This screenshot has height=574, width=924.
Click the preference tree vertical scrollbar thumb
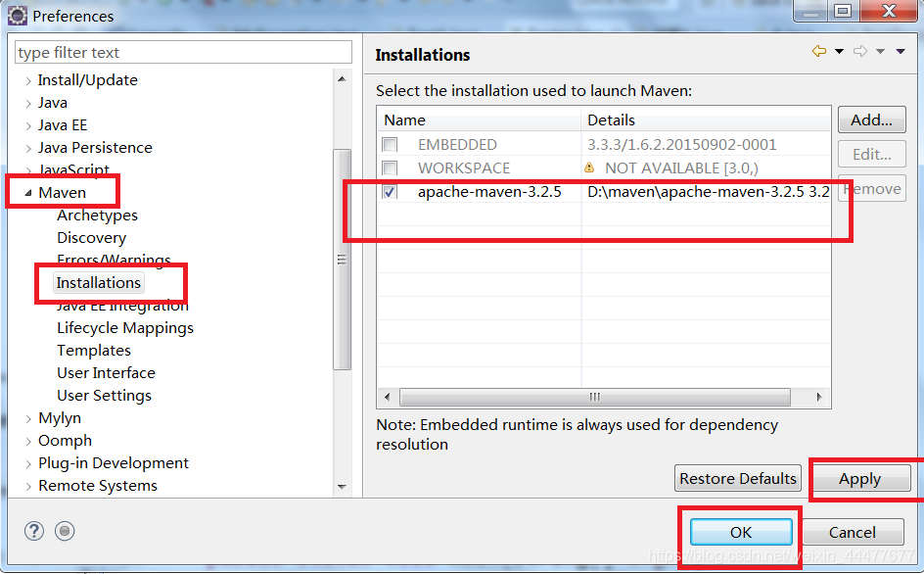(x=342, y=260)
